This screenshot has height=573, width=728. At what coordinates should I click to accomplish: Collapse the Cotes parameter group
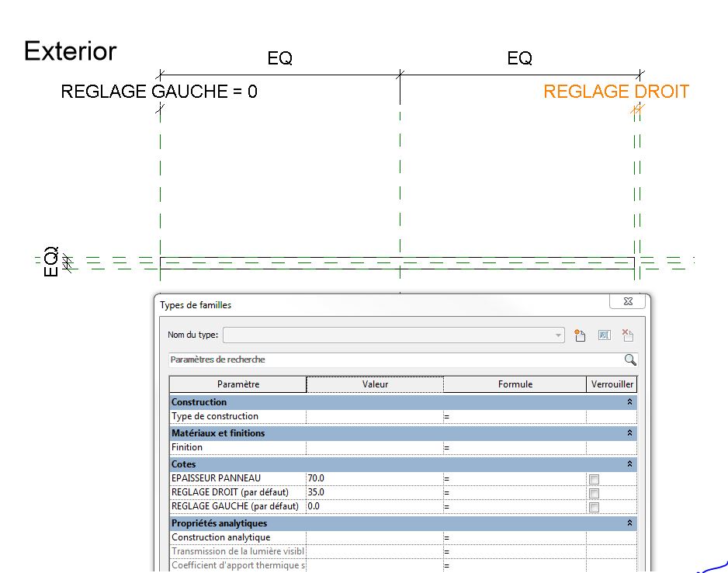point(629,464)
